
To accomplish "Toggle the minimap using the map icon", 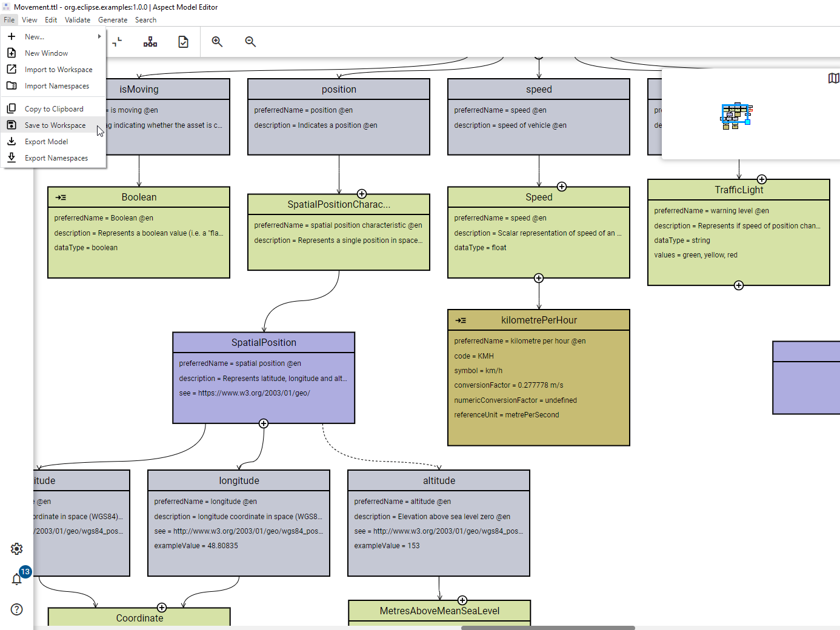I will tap(833, 78).
